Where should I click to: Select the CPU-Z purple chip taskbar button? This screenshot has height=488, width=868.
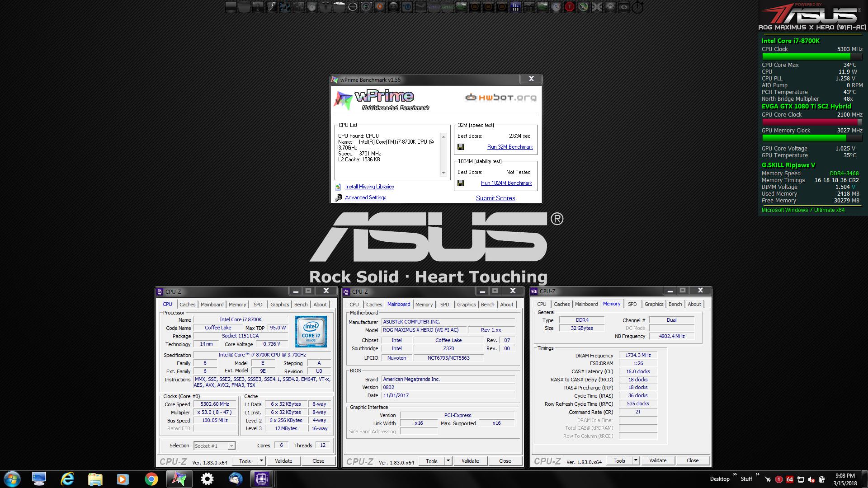point(262,479)
